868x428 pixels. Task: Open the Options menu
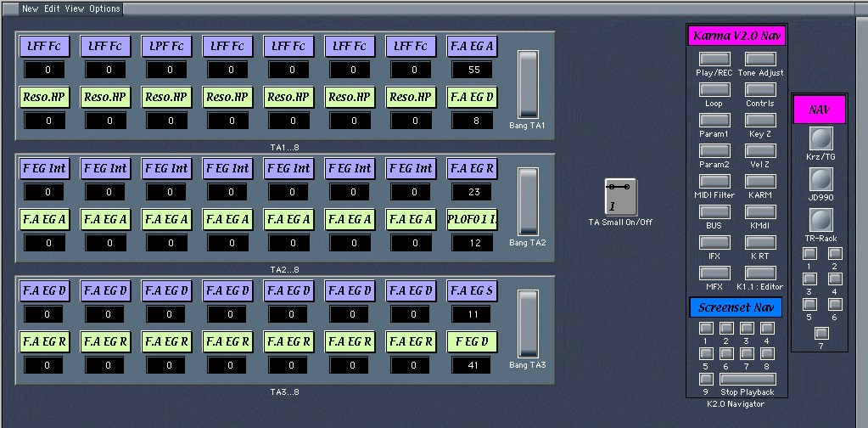pyautogui.click(x=104, y=8)
